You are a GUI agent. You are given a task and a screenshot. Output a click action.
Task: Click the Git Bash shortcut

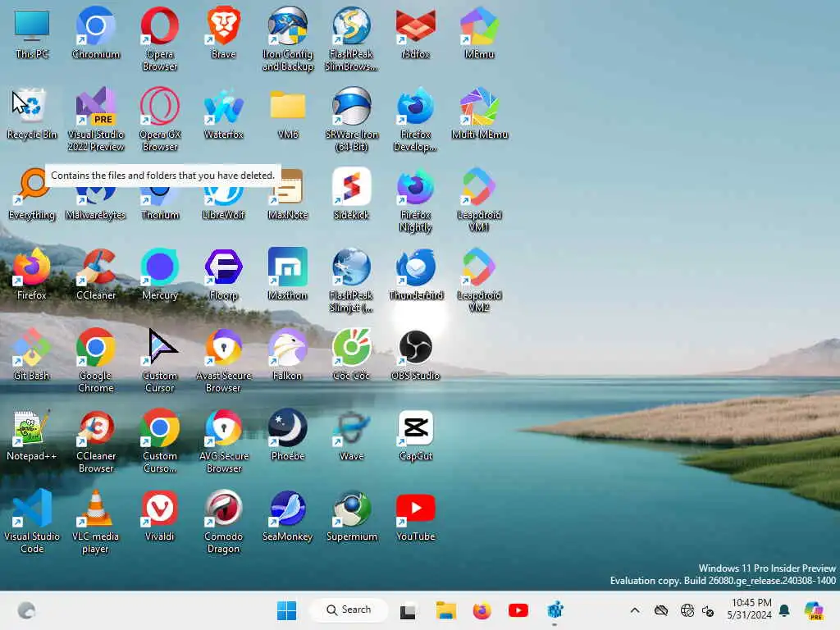pos(32,354)
